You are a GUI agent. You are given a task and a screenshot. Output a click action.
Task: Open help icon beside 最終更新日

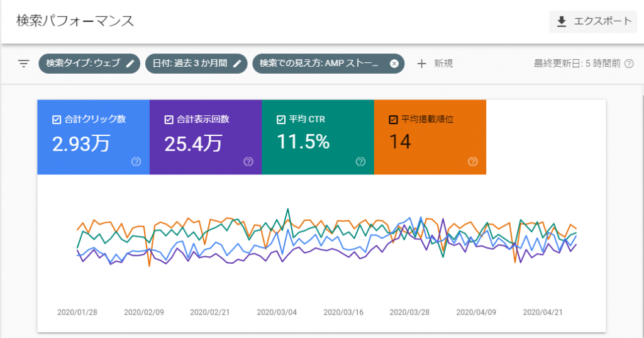click(629, 64)
